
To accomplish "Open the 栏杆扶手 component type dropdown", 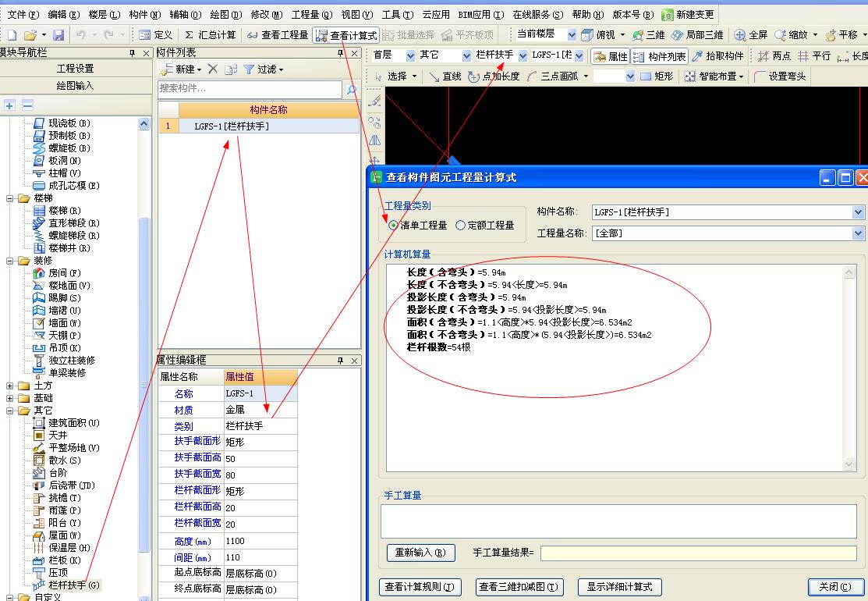I will click(x=522, y=55).
